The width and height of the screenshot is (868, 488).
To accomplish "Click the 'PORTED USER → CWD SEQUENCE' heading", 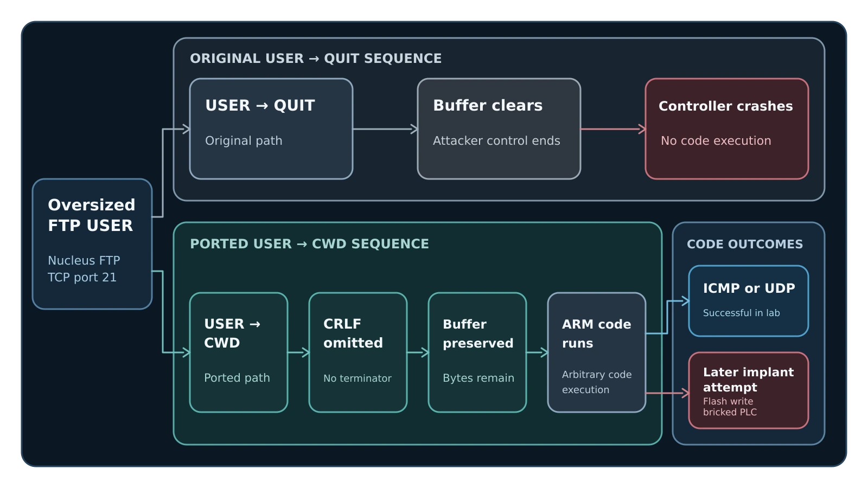I will click(x=309, y=244).
